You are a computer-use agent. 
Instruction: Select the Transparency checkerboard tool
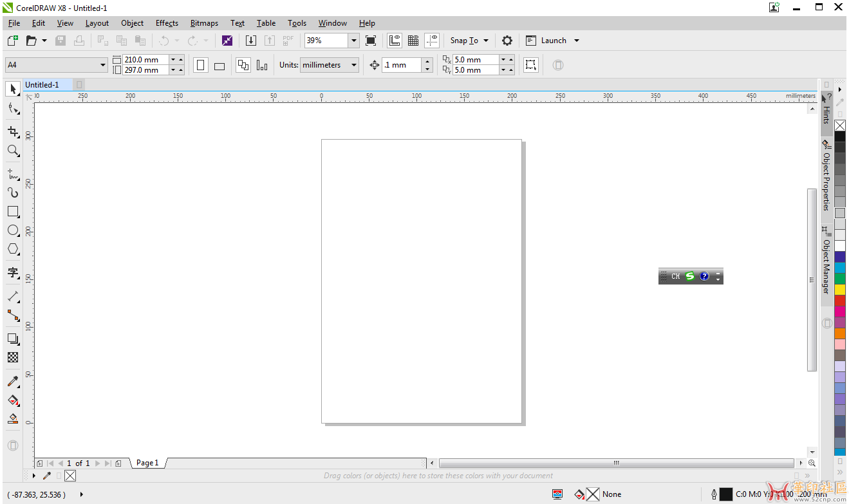13,357
